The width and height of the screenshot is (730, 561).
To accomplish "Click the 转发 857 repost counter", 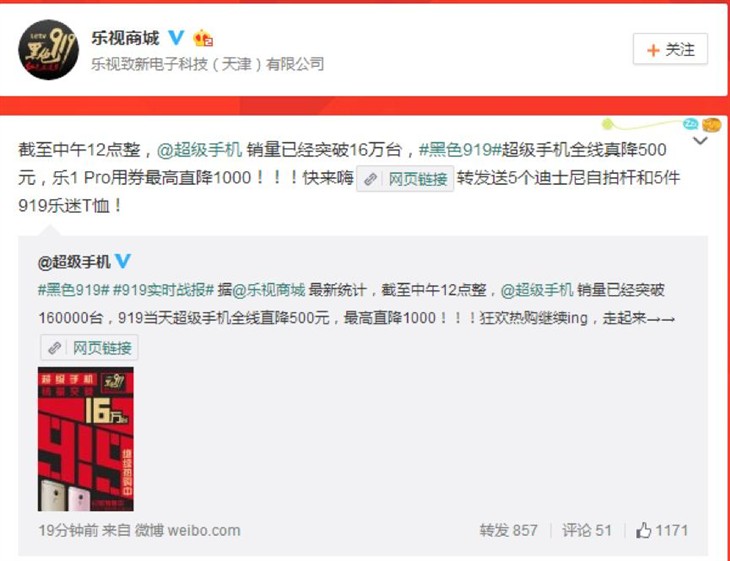I will (508, 530).
